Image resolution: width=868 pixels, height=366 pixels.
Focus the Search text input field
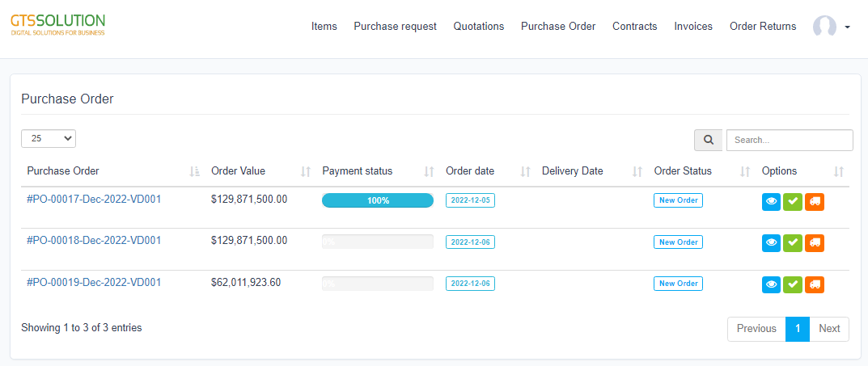789,140
